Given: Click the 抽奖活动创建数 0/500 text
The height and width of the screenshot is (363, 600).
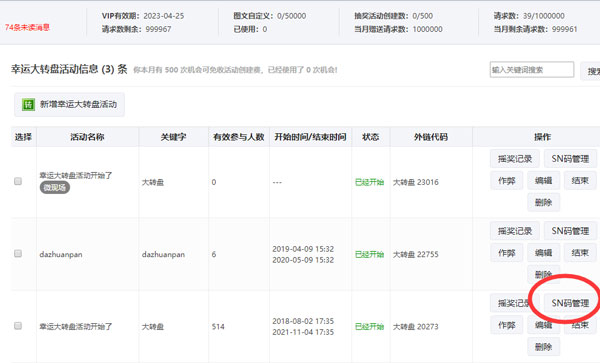Looking at the screenshot, I should tap(393, 16).
